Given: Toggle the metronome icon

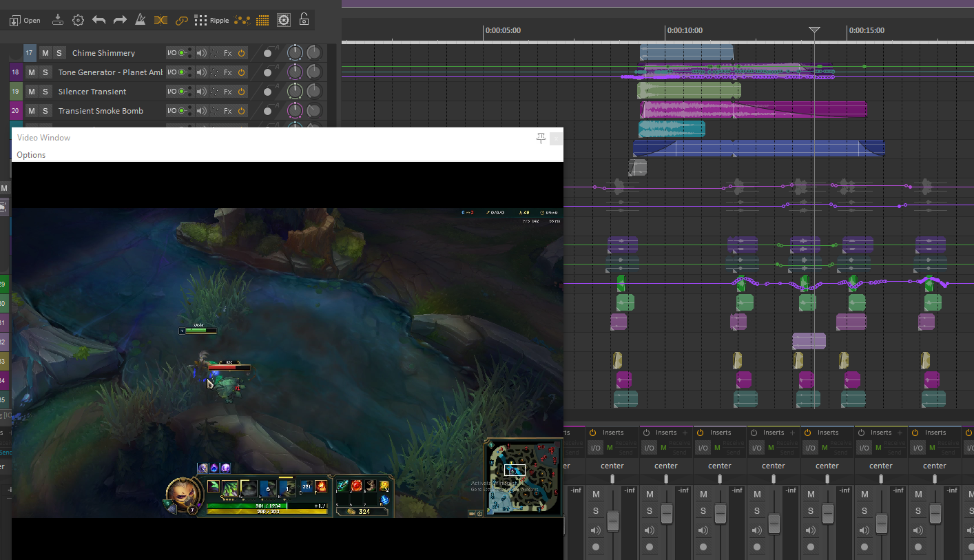Looking at the screenshot, I should pos(140,20).
